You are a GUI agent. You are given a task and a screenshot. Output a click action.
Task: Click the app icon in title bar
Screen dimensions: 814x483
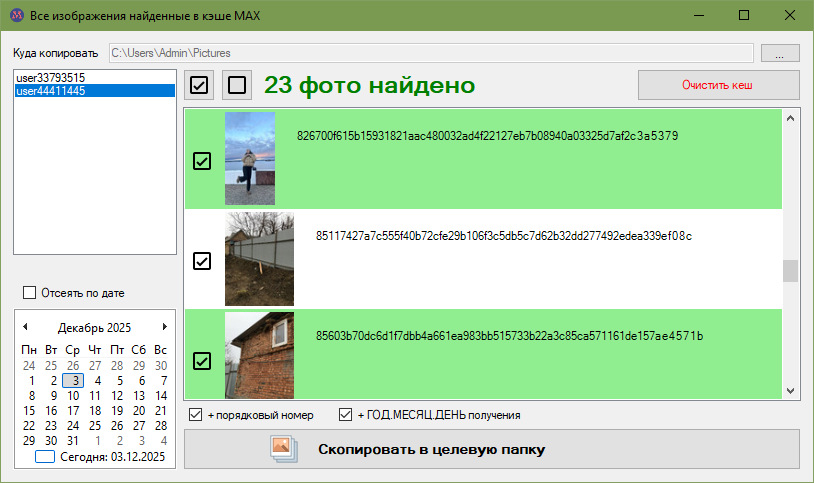[15, 15]
